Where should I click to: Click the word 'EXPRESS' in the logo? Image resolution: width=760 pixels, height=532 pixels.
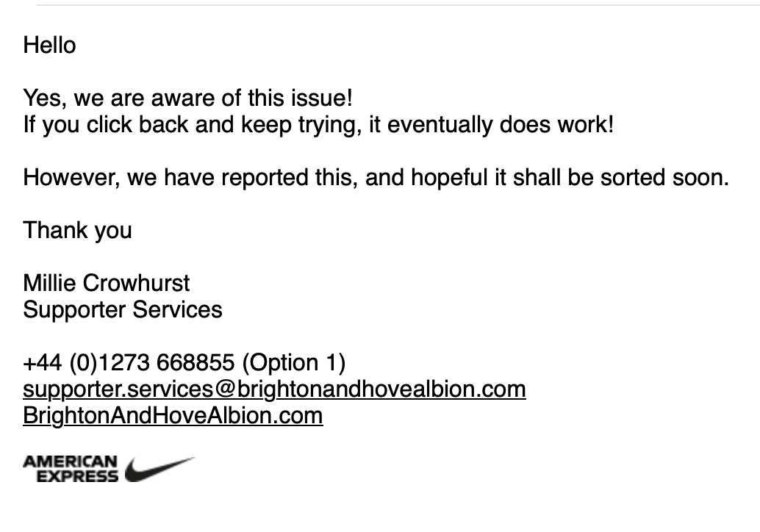pos(78,476)
